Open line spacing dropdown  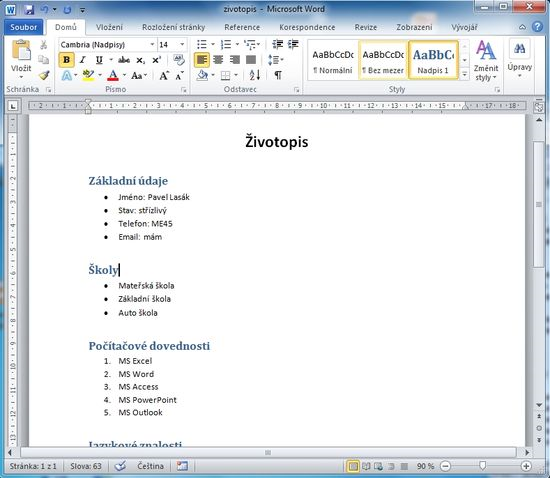[x=276, y=60]
